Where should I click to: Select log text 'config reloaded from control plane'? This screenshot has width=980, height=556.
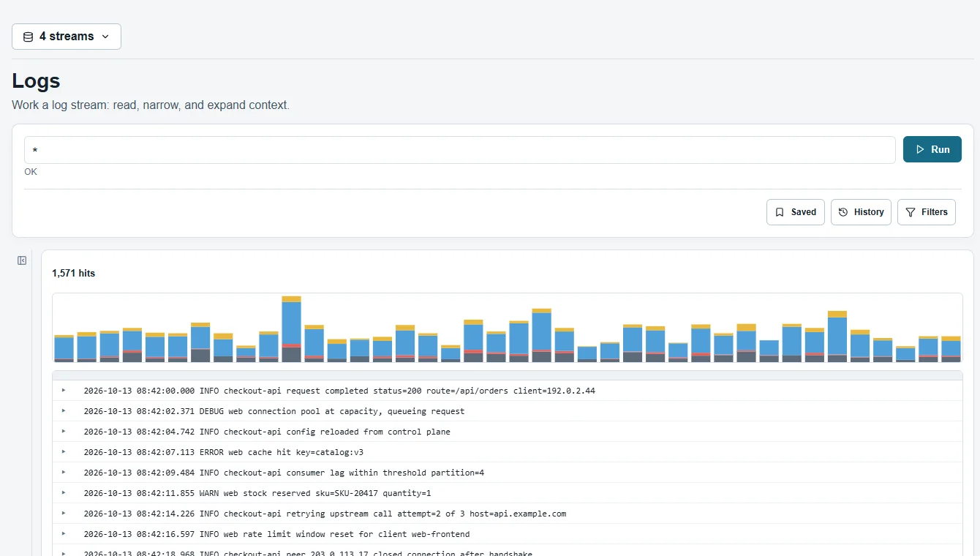369,432
